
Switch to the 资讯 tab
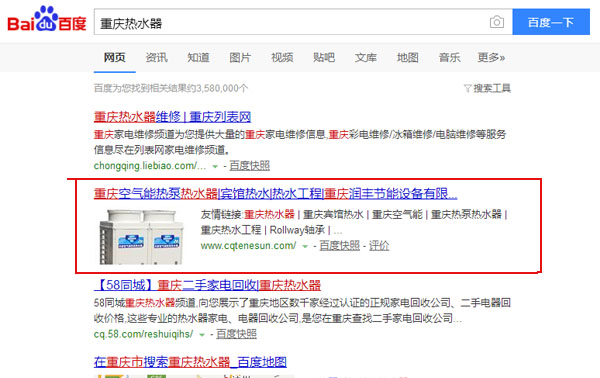coord(157,58)
